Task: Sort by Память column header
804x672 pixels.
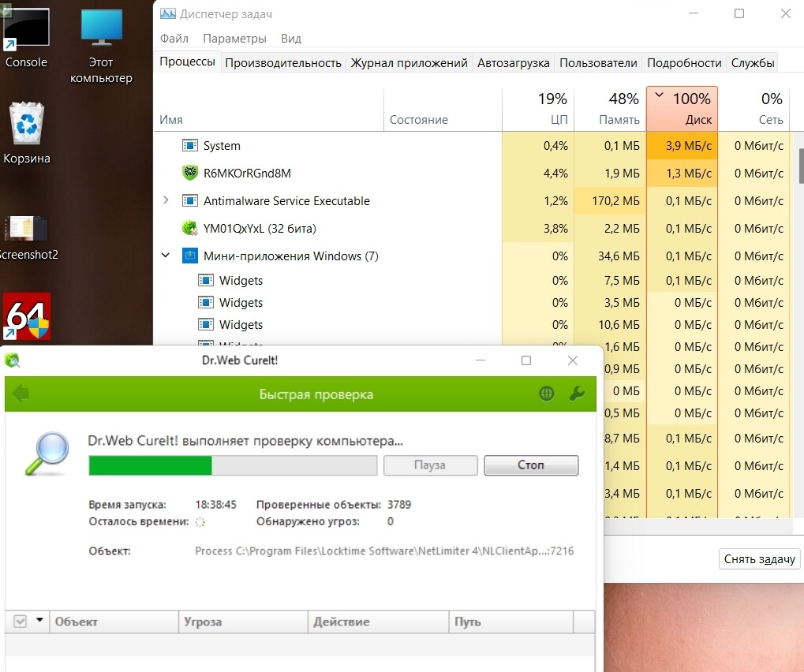Action: [x=610, y=109]
